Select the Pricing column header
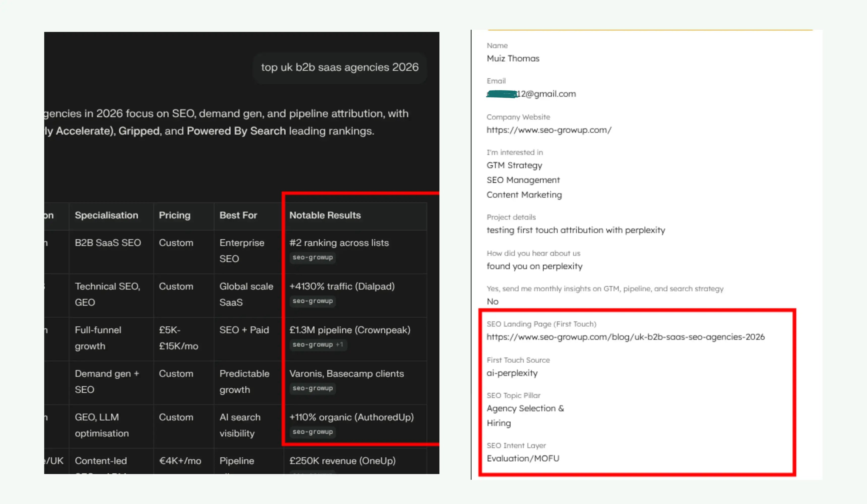The width and height of the screenshot is (867, 504). (x=174, y=215)
